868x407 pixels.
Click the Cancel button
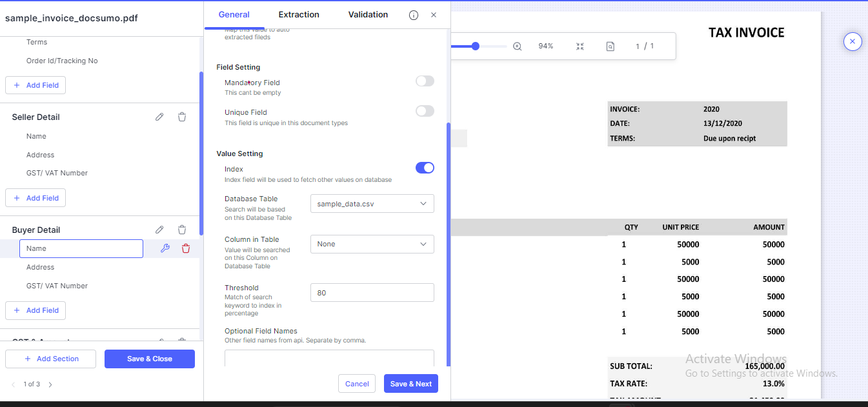pos(357,384)
